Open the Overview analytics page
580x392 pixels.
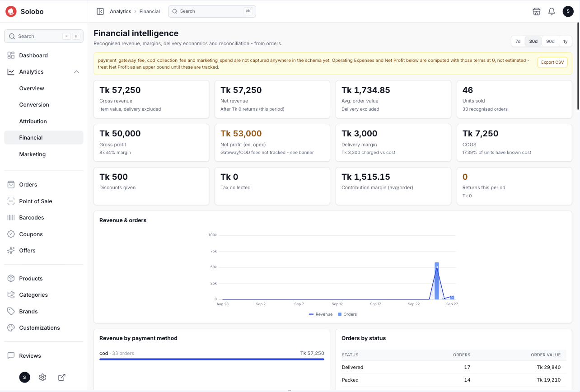pyautogui.click(x=44, y=89)
